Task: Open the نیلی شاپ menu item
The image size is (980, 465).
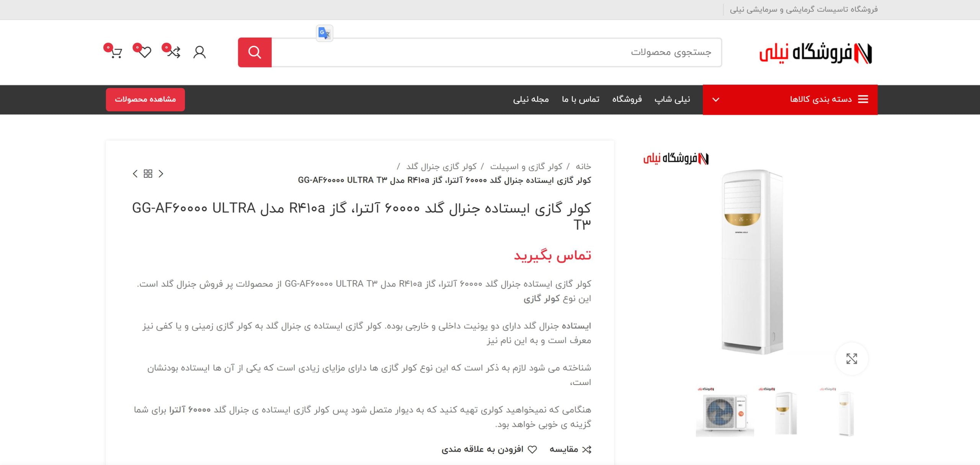Action: tap(672, 100)
